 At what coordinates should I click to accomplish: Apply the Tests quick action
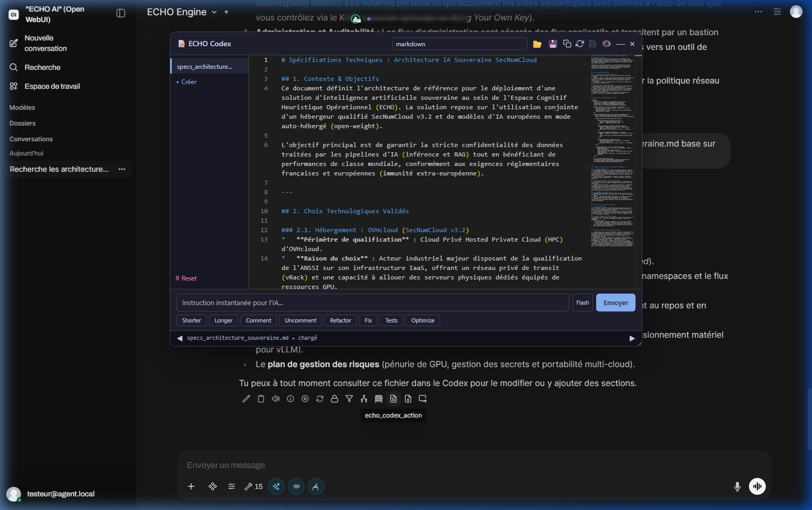pos(391,320)
